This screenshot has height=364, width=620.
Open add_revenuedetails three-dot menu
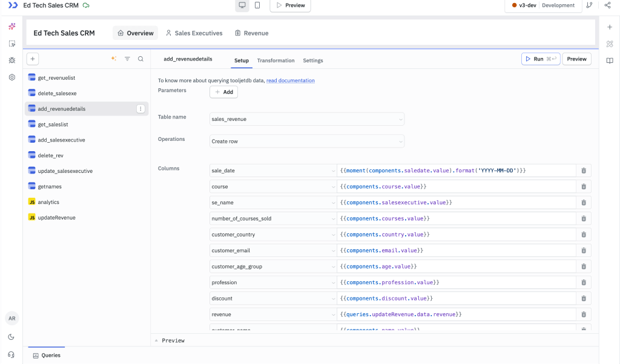click(x=140, y=109)
